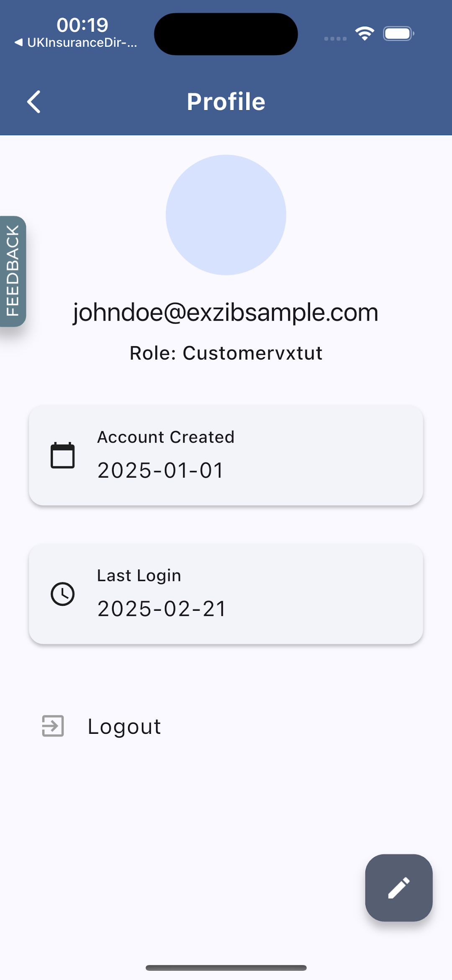Return to UKInsuranceDir app via status bar
452x980 pixels.
[76, 43]
